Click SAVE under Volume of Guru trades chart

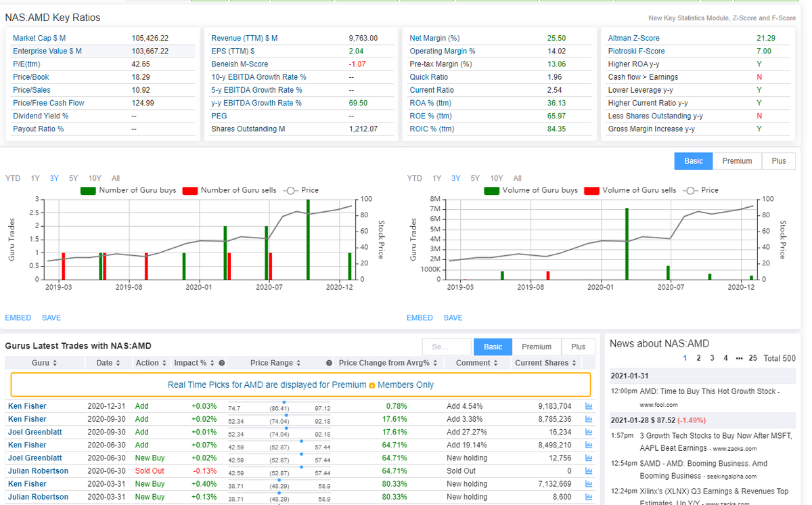pyautogui.click(x=453, y=317)
